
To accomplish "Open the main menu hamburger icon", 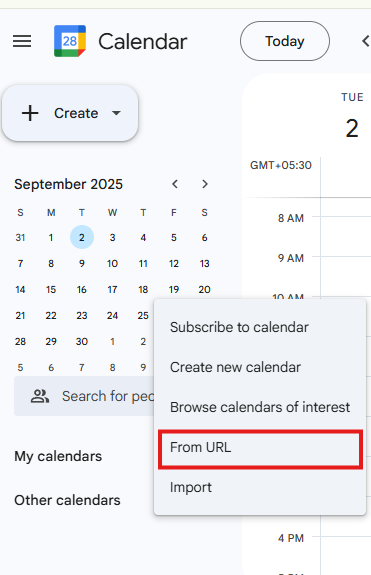I will click(22, 41).
